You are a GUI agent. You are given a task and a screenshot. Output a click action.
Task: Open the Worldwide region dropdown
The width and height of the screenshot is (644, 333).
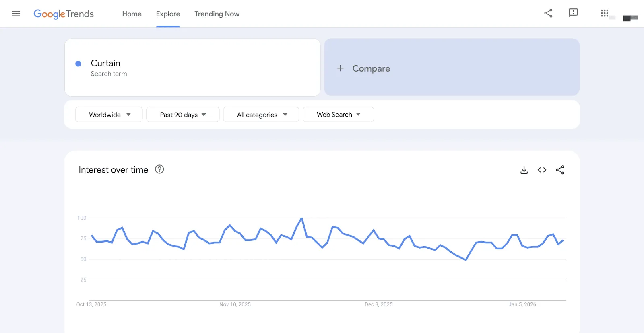pos(109,115)
